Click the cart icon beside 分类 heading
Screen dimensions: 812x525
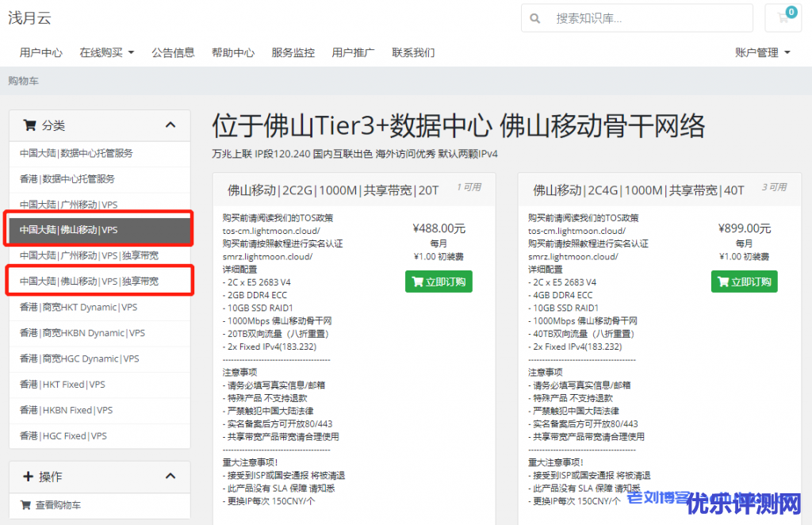29,125
